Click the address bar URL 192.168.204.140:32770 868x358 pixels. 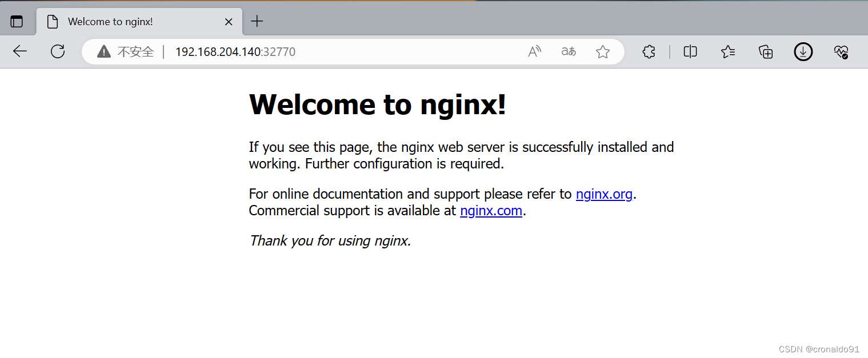click(x=235, y=52)
